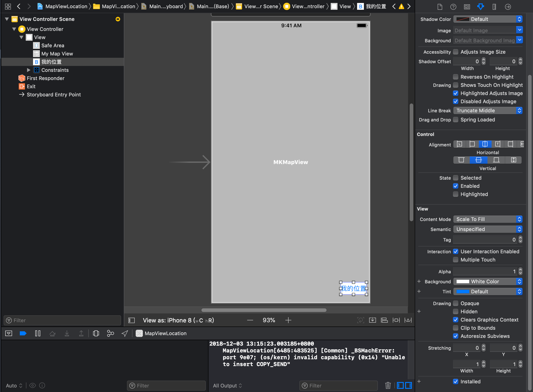
Task: Open the File inspector tab
Action: (440, 7)
